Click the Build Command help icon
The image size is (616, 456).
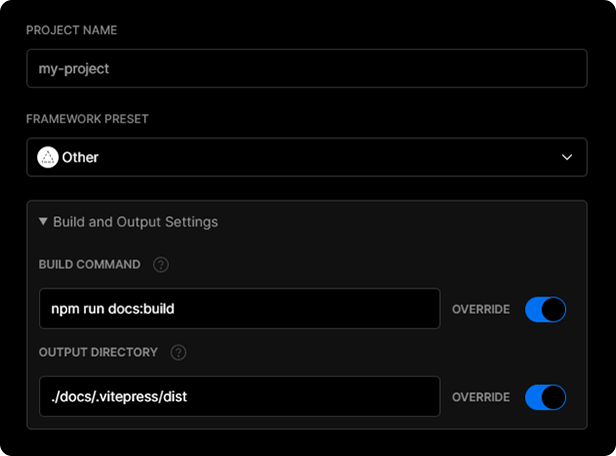click(161, 265)
